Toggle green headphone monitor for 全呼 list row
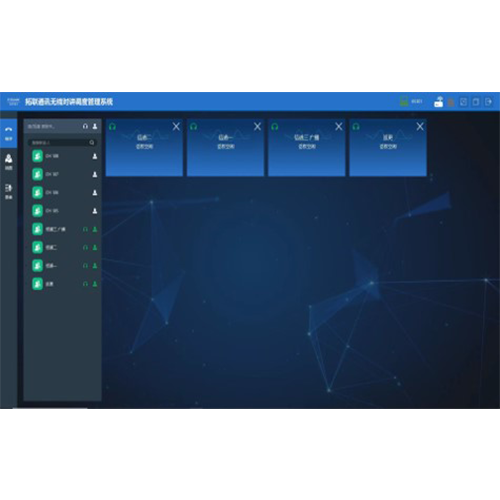 coord(85,284)
